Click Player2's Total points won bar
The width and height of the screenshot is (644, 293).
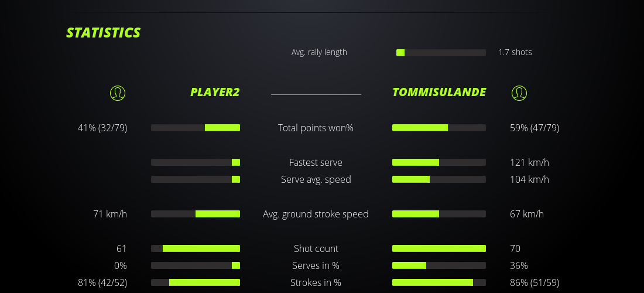click(196, 128)
